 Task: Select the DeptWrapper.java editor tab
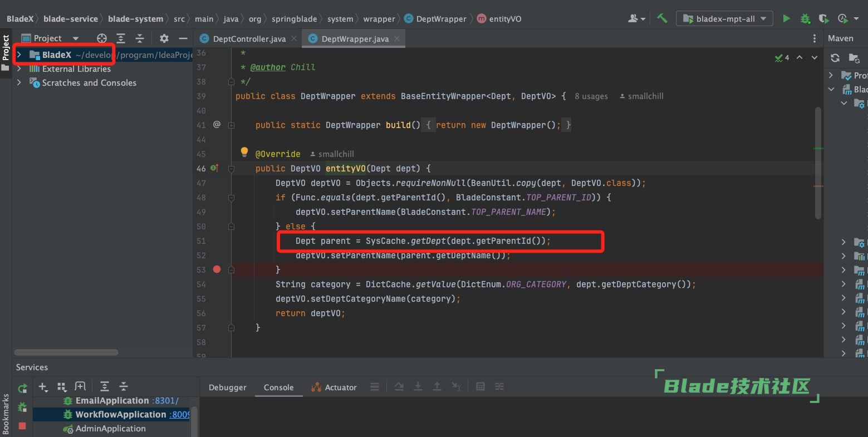coord(355,39)
